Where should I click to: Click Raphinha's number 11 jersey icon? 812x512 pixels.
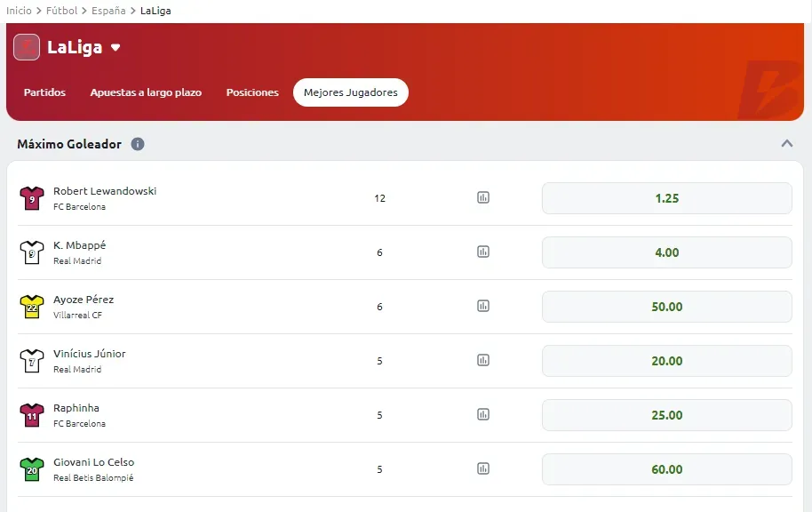tap(32, 415)
